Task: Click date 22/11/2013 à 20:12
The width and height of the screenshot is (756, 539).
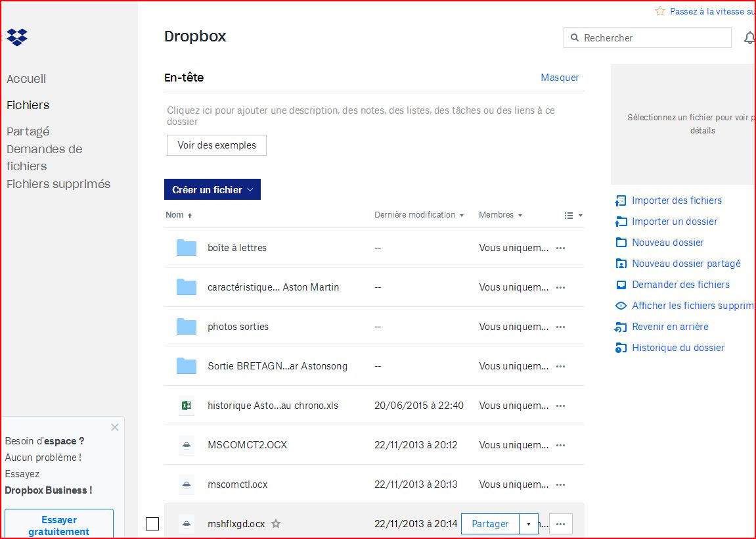Action: (416, 446)
